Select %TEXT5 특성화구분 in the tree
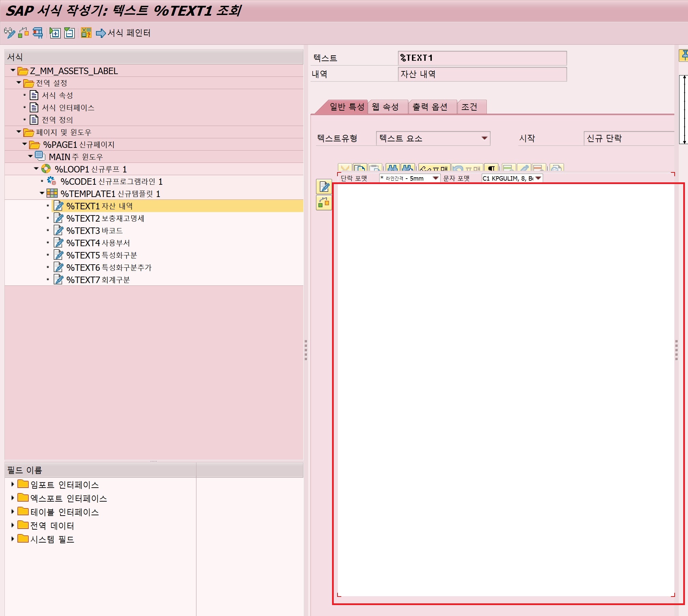 [101, 255]
